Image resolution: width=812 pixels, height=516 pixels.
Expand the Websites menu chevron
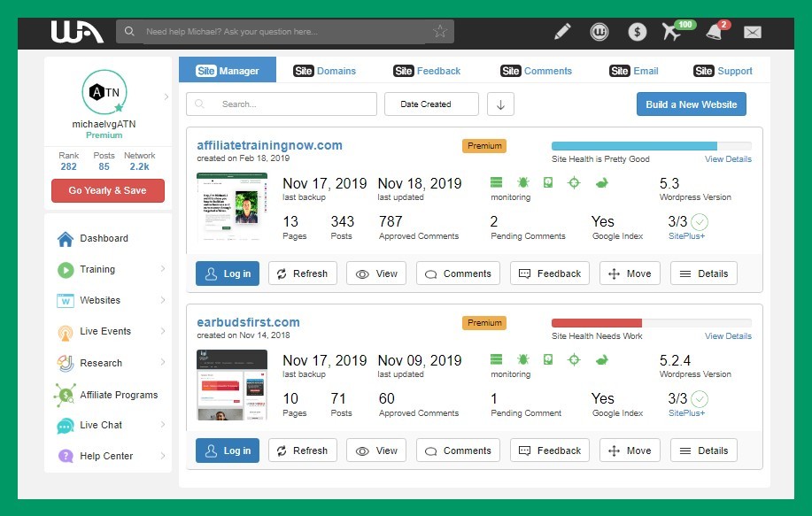[x=163, y=300]
